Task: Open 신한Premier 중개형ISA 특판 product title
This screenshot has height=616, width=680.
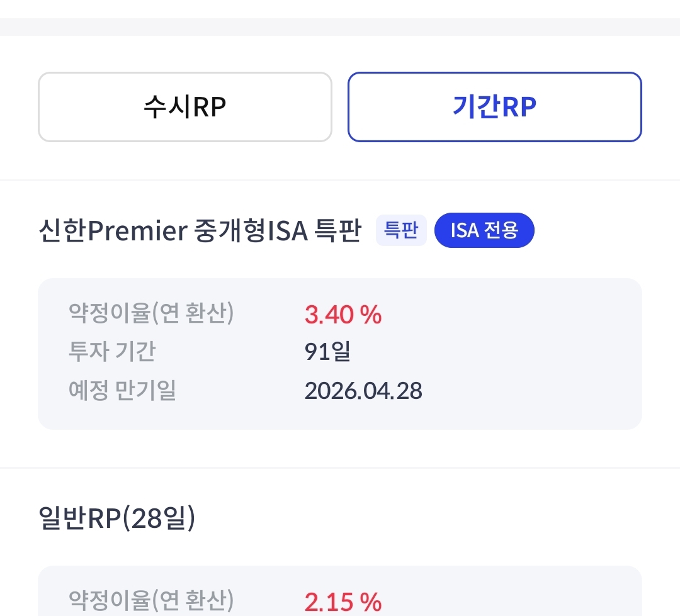Action: click(200, 231)
